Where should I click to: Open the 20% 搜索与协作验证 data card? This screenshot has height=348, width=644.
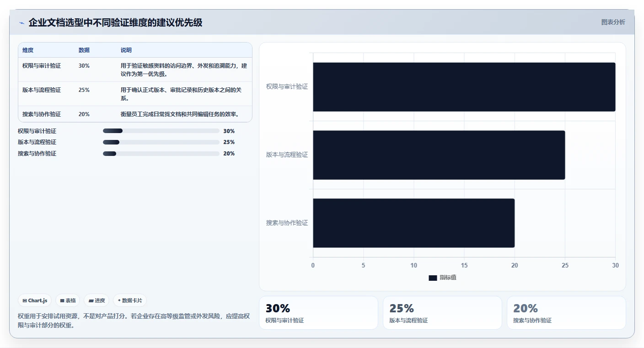[566, 313]
